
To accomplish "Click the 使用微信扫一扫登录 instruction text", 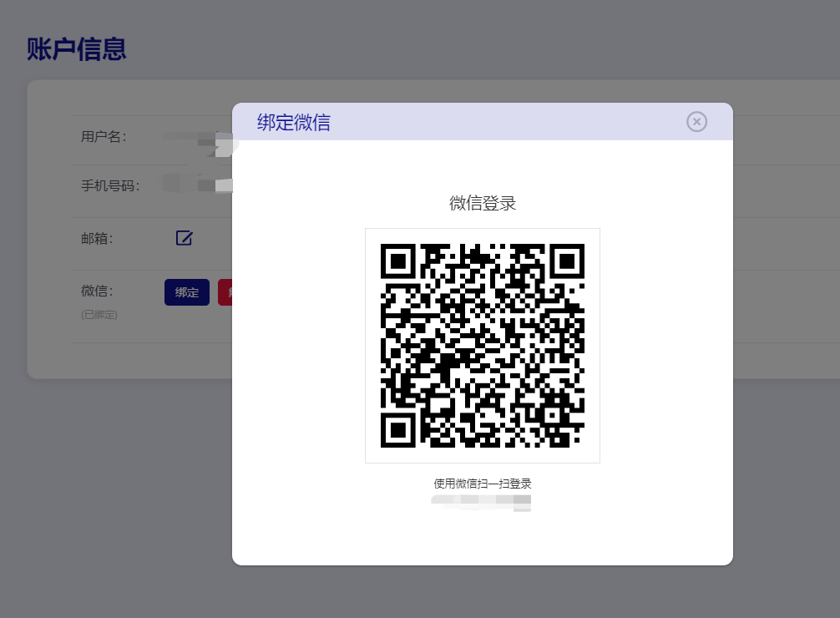I will pos(482,484).
